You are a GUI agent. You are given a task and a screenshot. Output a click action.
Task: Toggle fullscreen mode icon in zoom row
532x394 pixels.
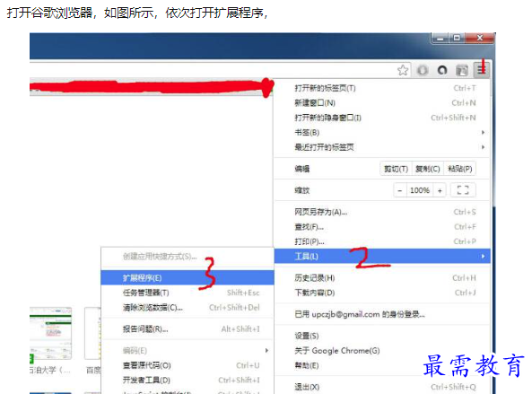tap(463, 190)
